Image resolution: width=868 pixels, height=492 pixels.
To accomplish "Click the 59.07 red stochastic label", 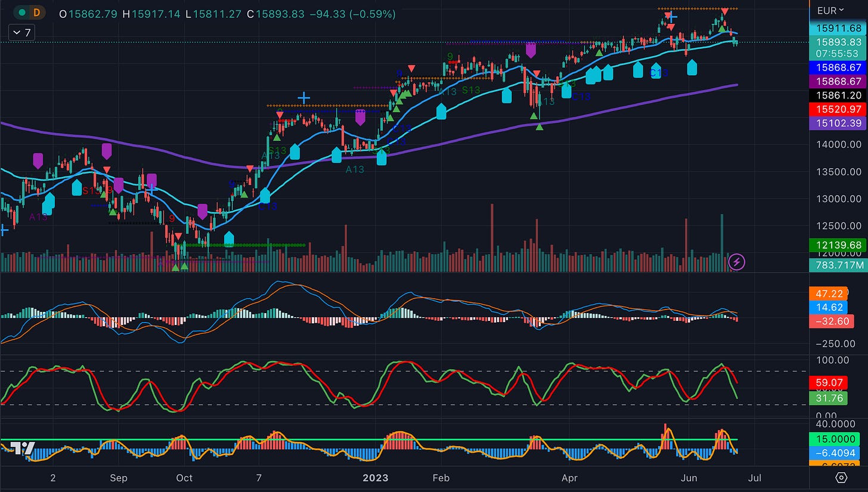I will point(829,384).
